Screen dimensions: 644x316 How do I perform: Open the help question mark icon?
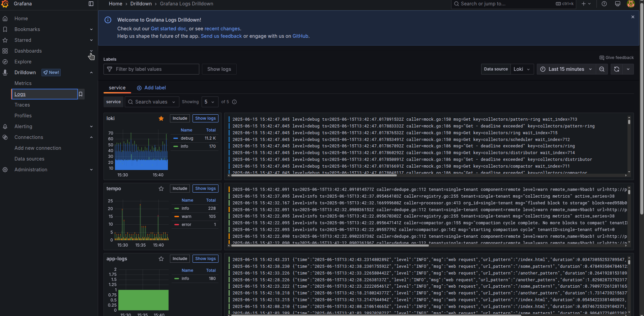(x=604, y=4)
